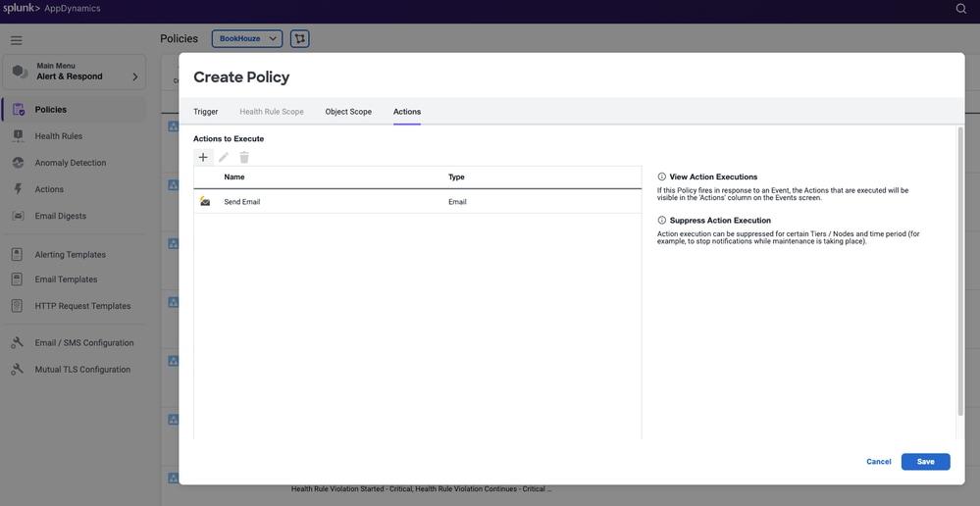Screen dimensions: 980x506
Task: Open Mutual TLS Configuration in the sidebar
Action: [x=82, y=369]
